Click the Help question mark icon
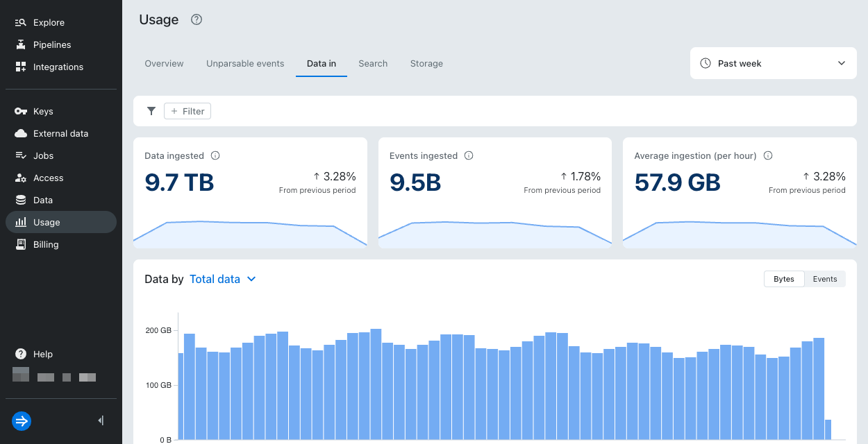Screen dimensions: 868x444 coord(21,354)
